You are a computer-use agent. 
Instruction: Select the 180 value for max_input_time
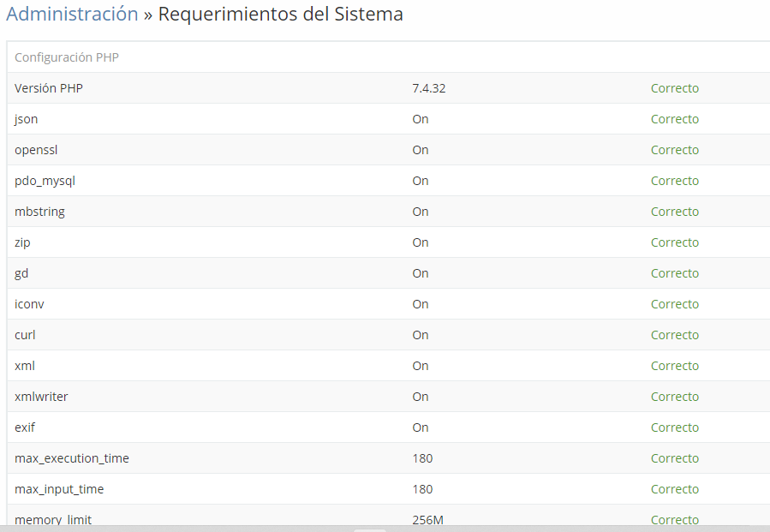422,489
